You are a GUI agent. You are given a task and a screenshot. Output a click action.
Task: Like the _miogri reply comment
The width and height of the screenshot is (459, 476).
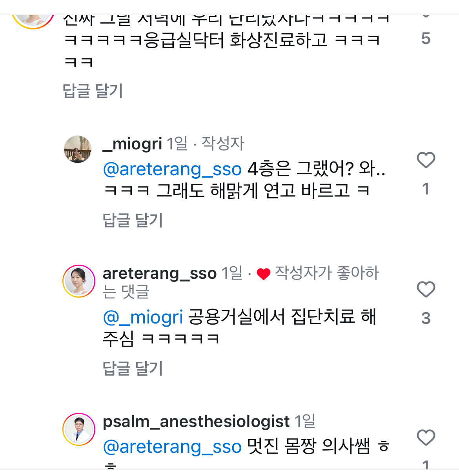point(426,160)
